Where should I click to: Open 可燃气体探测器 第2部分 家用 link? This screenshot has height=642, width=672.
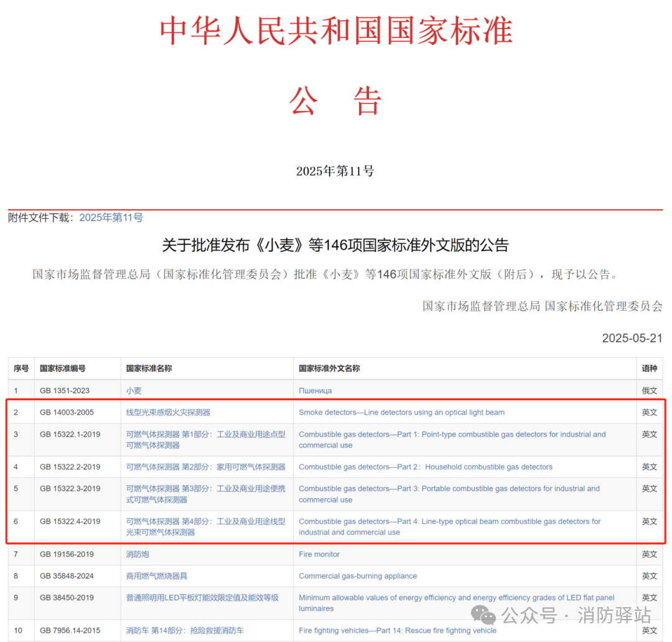(206, 466)
